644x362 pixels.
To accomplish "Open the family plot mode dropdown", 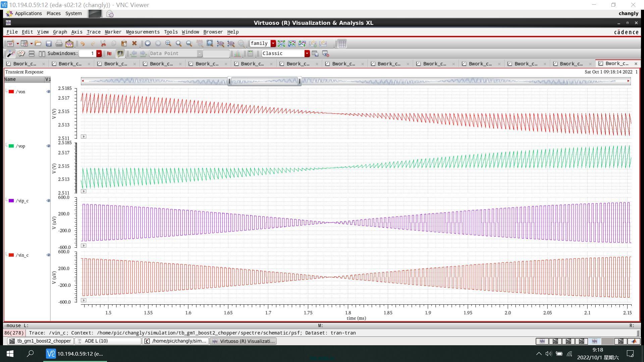I will click(x=273, y=44).
